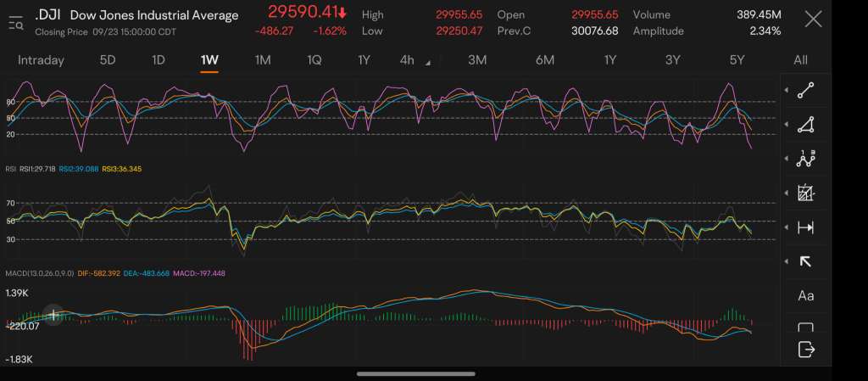Click the DEA:-483.668 value
Viewport: 868px width, 381px height.
[147, 273]
